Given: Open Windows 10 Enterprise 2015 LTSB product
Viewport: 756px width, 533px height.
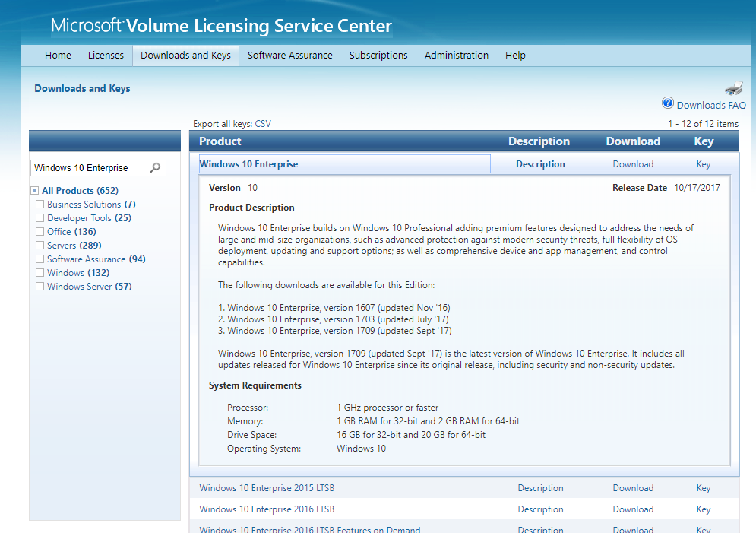Looking at the screenshot, I should (x=267, y=488).
